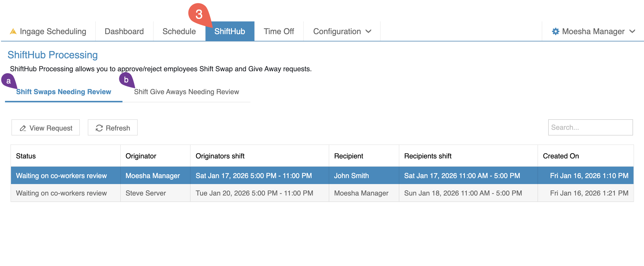
Task: Click the purple 'b' callout marker
Action: [126, 80]
